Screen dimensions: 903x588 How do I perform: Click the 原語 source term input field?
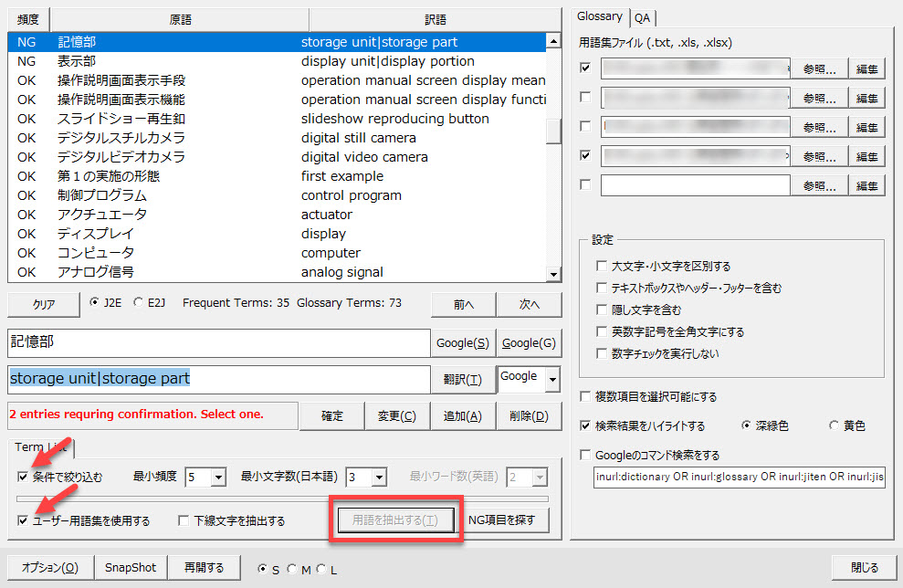click(x=218, y=343)
